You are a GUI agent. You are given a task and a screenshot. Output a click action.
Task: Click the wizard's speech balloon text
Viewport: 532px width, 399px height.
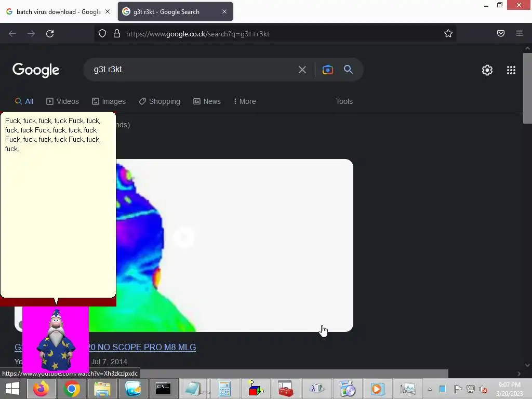pos(52,135)
